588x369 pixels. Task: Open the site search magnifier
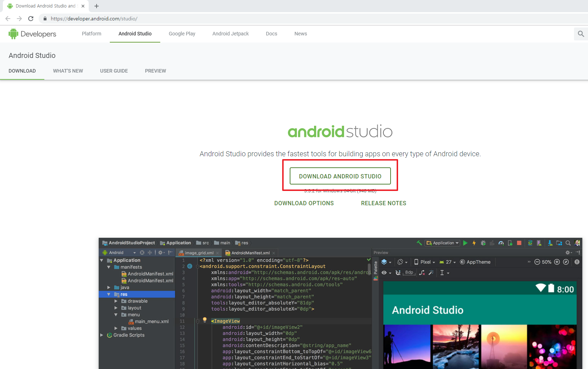[581, 34]
